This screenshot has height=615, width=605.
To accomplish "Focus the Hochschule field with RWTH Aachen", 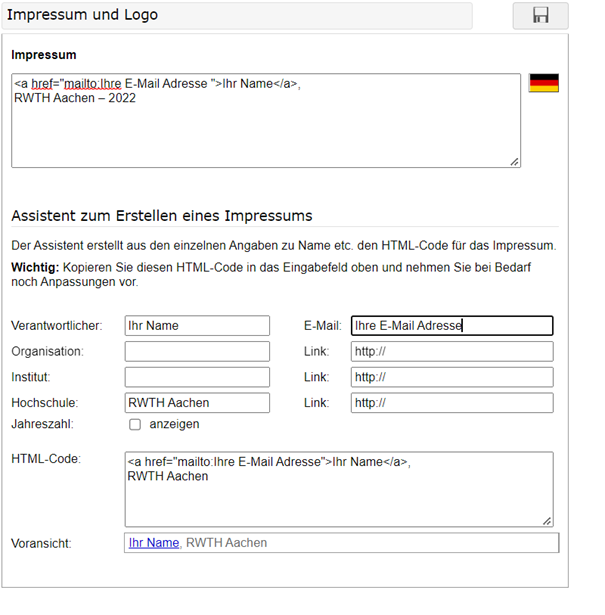I will tap(197, 403).
